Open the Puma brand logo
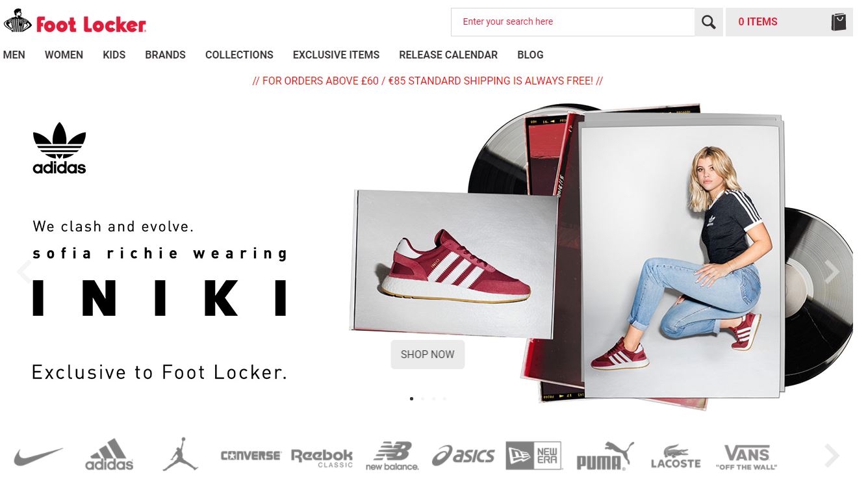The image size is (868, 479). click(x=604, y=456)
